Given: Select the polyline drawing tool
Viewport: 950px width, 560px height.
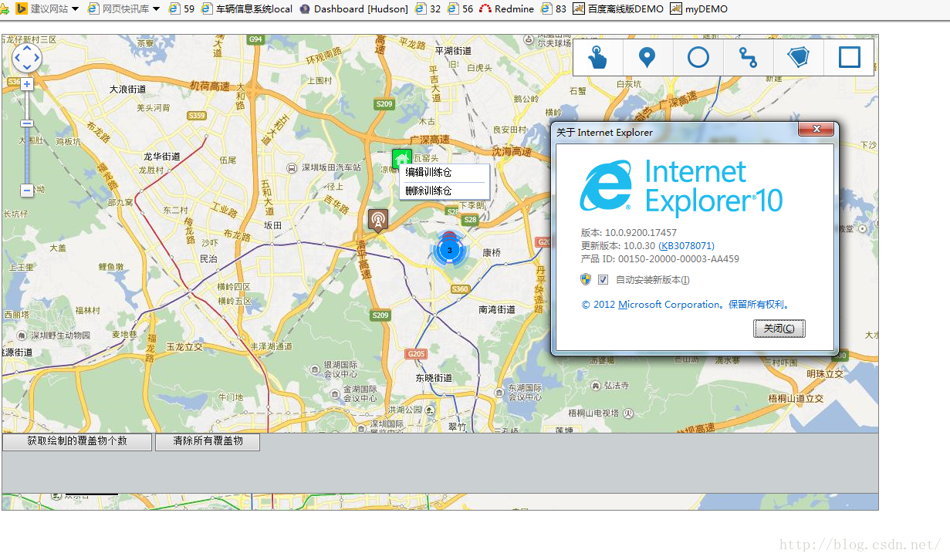Looking at the screenshot, I should [749, 58].
